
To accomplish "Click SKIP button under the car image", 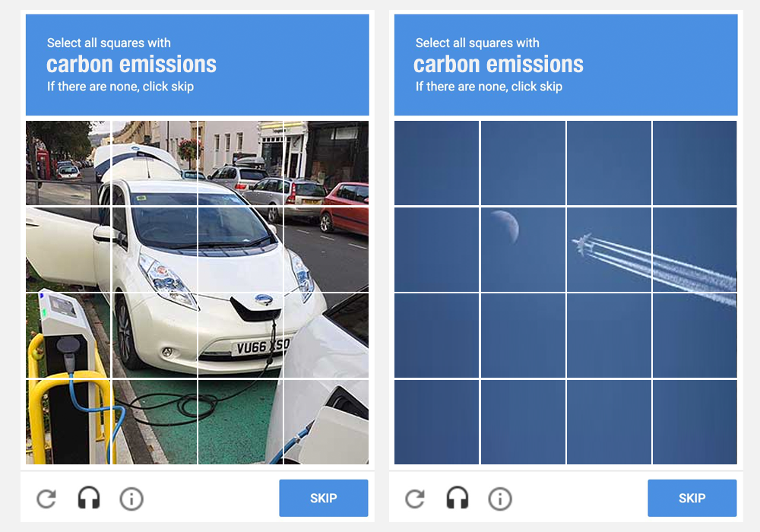I will point(323,498).
